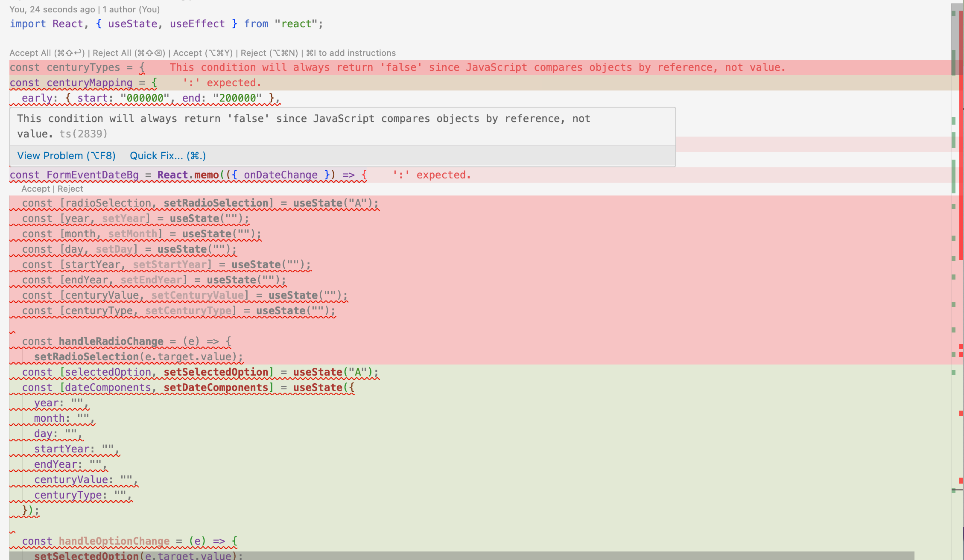The width and height of the screenshot is (964, 560).
Task: Click ⌘I to add instructions
Action: [351, 53]
